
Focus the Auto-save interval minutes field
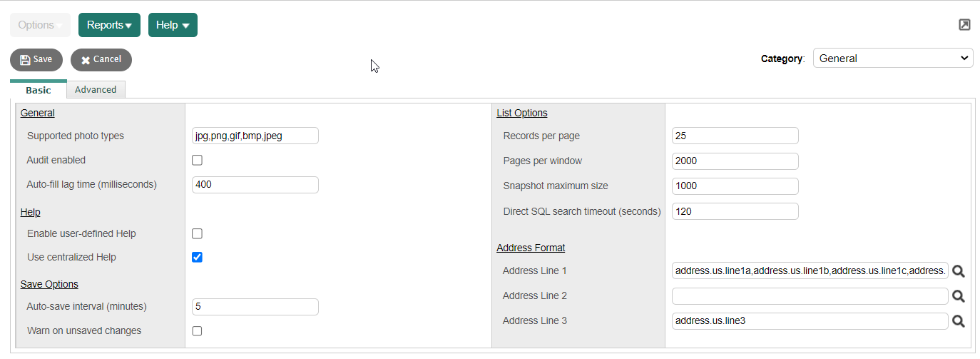click(255, 307)
